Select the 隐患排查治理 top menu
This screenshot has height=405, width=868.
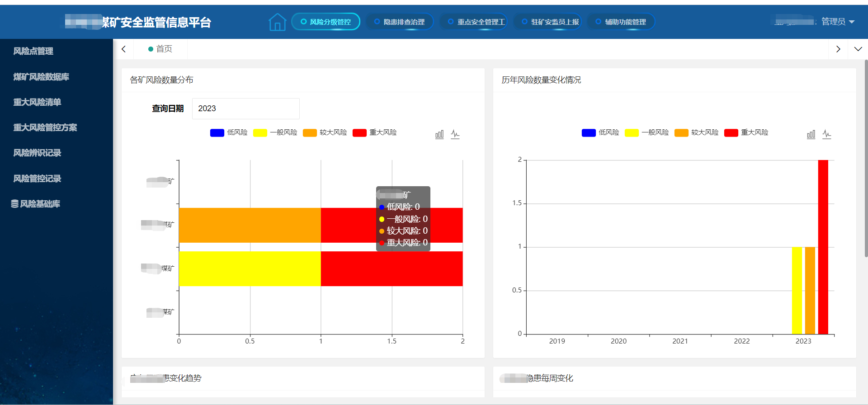[399, 22]
